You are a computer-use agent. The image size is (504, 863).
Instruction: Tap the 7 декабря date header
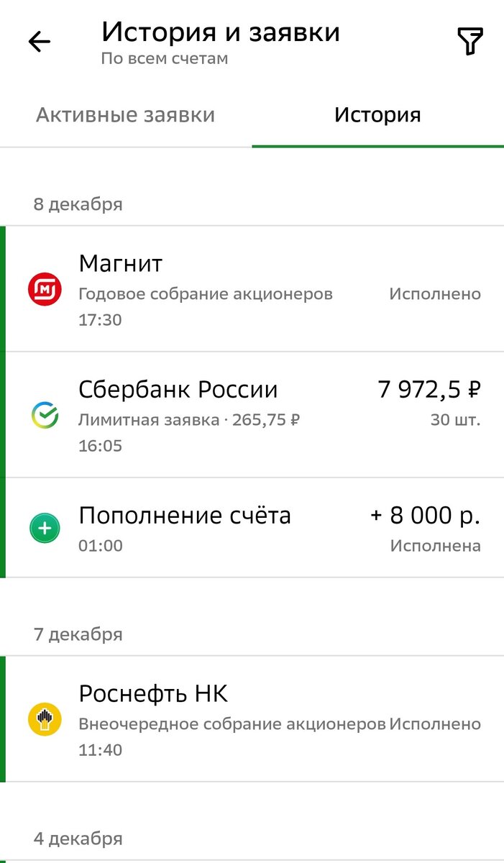(x=79, y=634)
